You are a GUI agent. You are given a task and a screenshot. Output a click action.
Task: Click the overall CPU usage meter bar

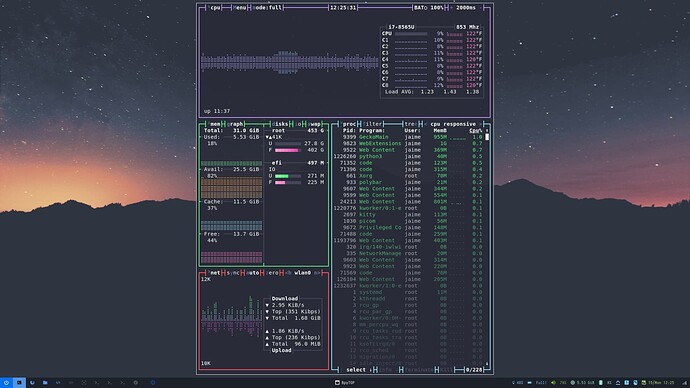411,33
